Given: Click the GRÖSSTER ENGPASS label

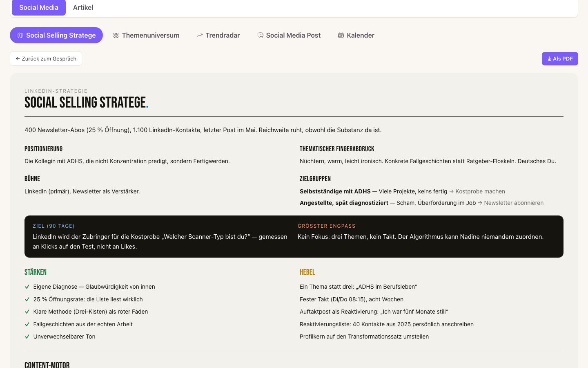Looking at the screenshot, I should click(x=327, y=226).
